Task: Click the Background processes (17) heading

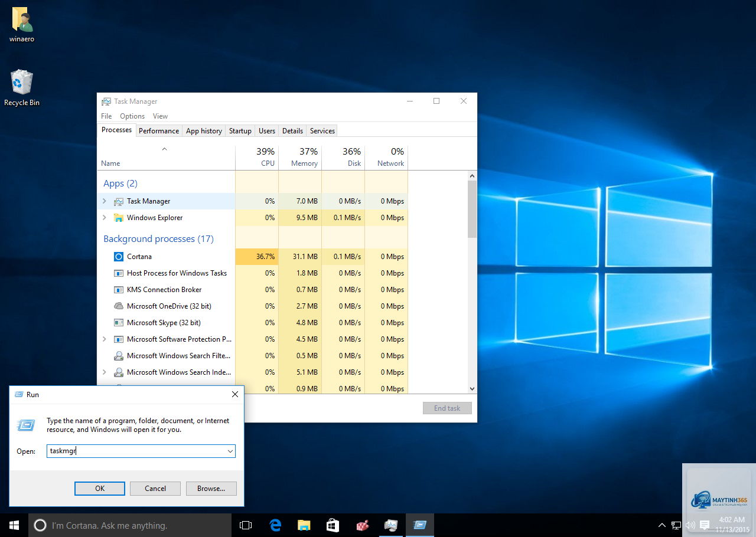Action: [158, 239]
